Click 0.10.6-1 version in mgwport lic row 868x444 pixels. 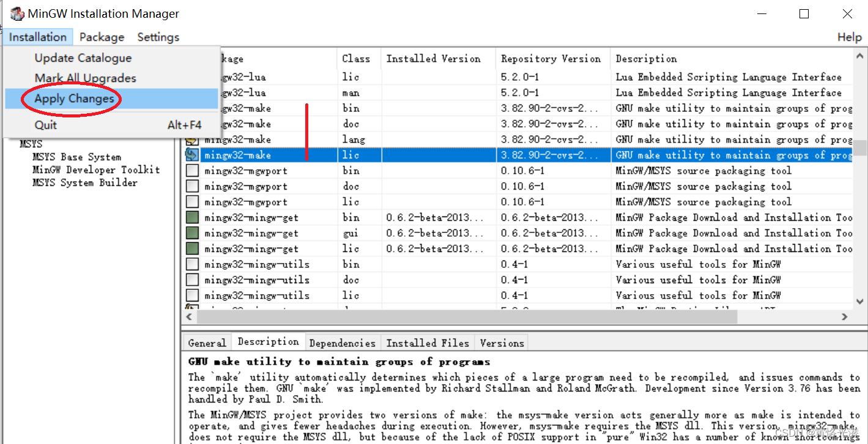click(522, 202)
